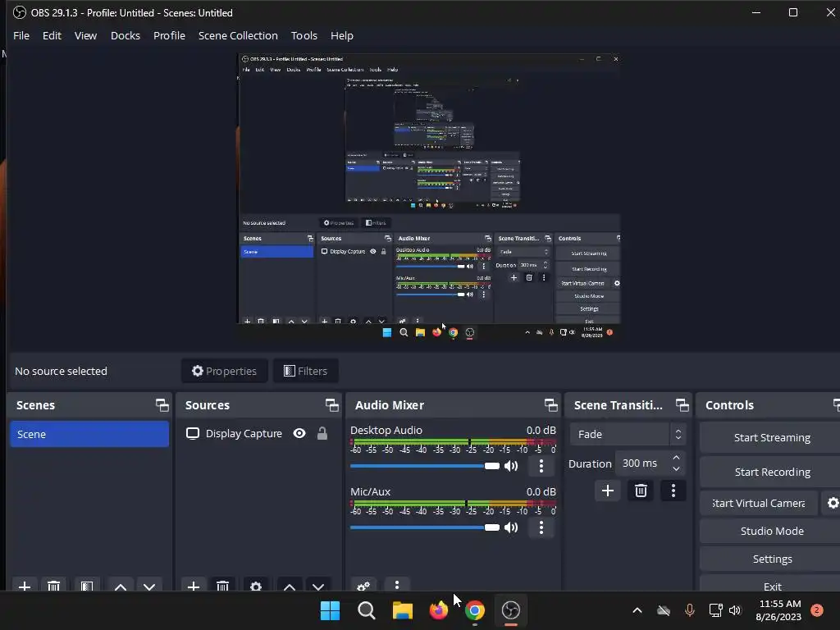Open scene filters icon in Scenes toolbar

[86, 586]
